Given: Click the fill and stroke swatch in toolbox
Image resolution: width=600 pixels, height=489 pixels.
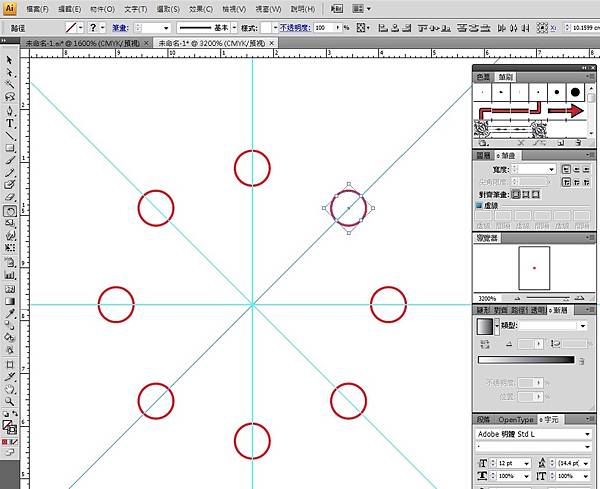Looking at the screenshot, I should pos(10,427).
